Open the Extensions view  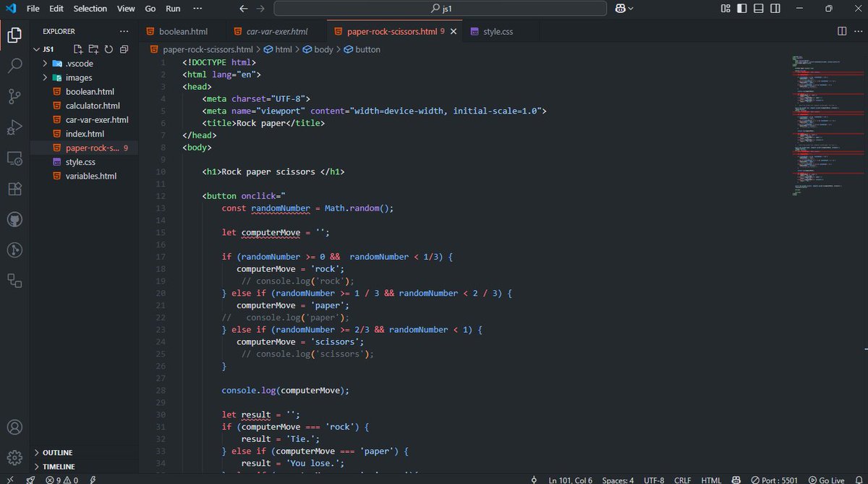point(14,188)
